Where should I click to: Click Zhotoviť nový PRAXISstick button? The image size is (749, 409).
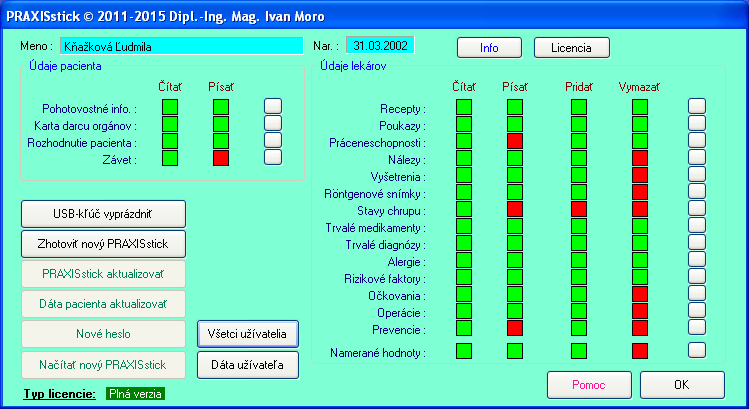tap(103, 244)
